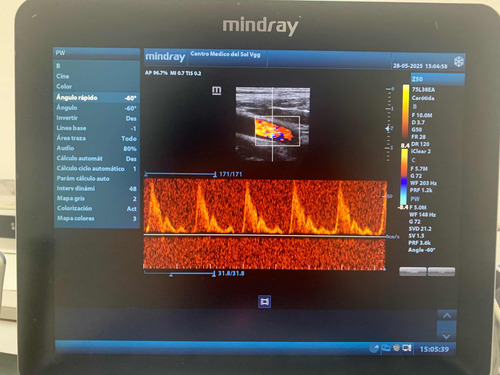Click the freeze snowflake icon

tap(459, 62)
